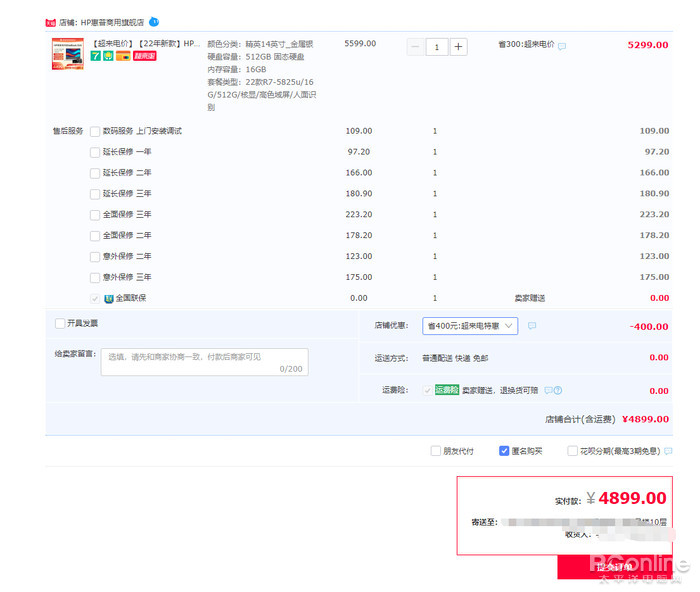Check 延长保修 二年 option
700x592 pixels.
pyautogui.click(x=95, y=173)
